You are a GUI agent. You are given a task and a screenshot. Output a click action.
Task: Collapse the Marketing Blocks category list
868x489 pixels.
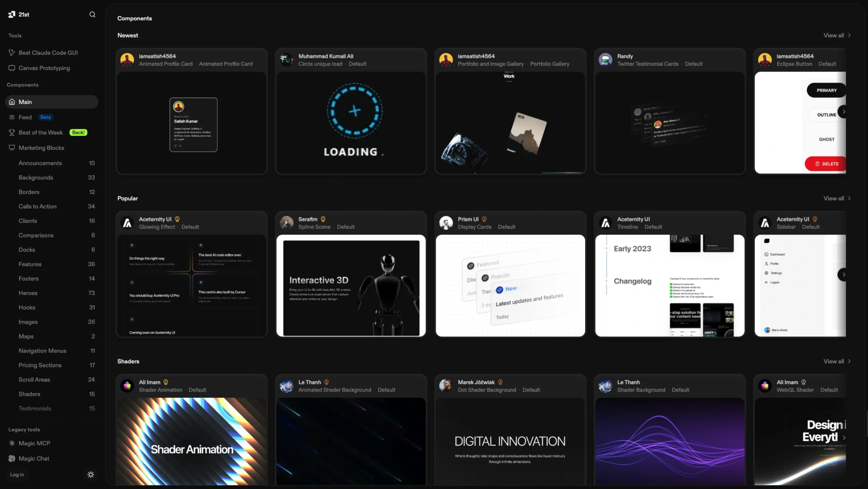(x=41, y=148)
